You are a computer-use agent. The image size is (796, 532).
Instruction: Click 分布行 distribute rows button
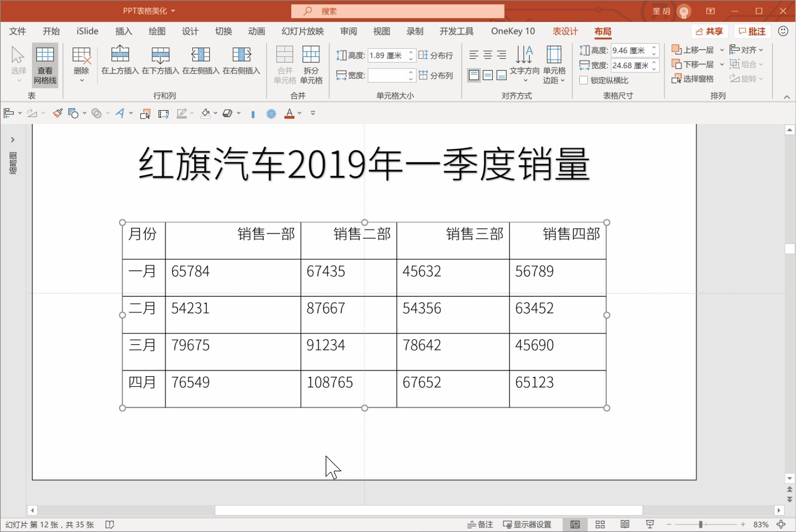tap(436, 55)
